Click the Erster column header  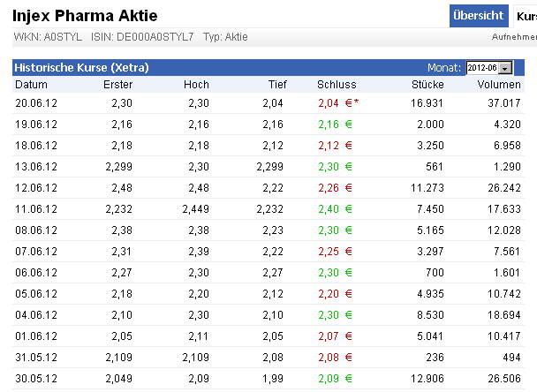[117, 85]
